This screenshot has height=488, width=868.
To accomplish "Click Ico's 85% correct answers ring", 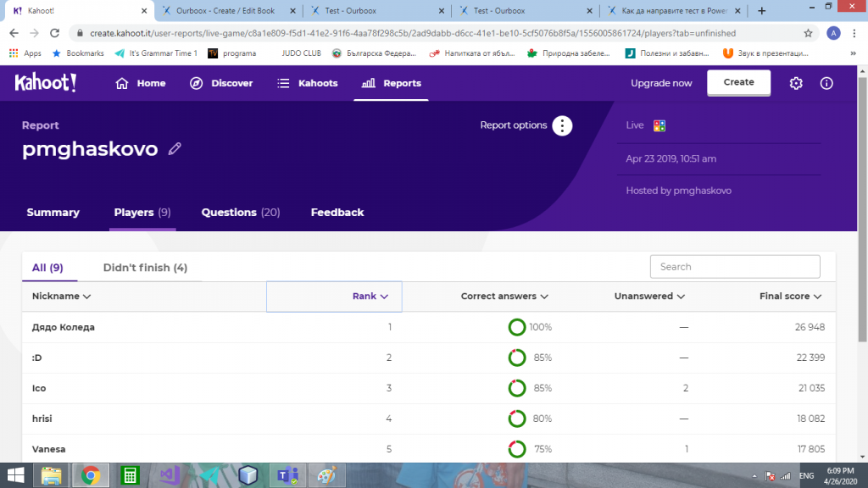I will 517,388.
